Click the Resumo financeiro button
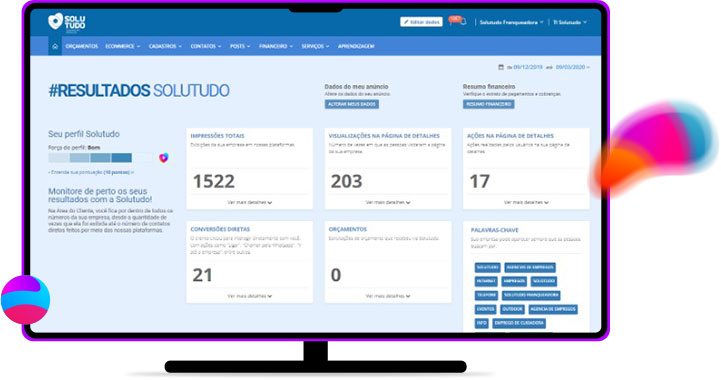Screen dimensions: 721x380 tap(488, 104)
